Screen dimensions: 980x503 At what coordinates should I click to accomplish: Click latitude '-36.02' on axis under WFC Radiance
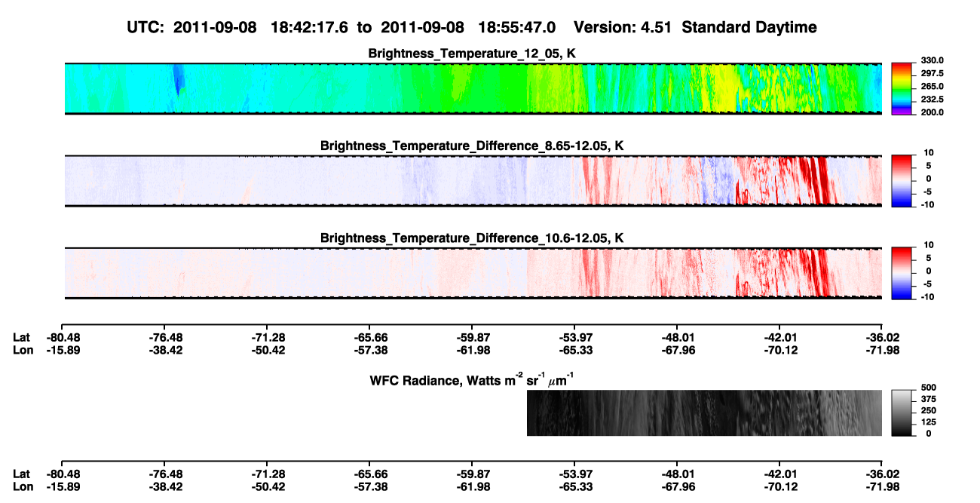coord(882,474)
